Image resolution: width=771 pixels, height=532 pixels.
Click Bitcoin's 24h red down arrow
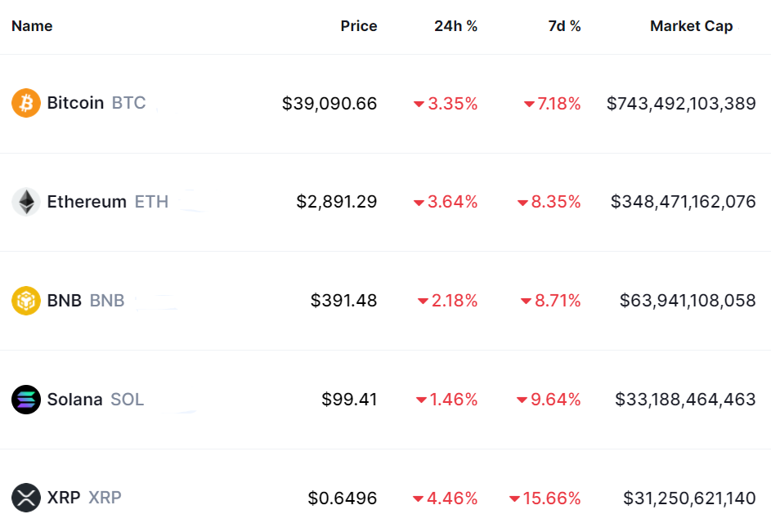click(419, 105)
